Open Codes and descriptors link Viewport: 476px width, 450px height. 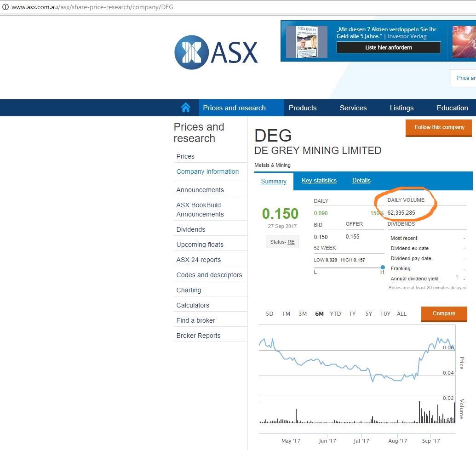209,275
